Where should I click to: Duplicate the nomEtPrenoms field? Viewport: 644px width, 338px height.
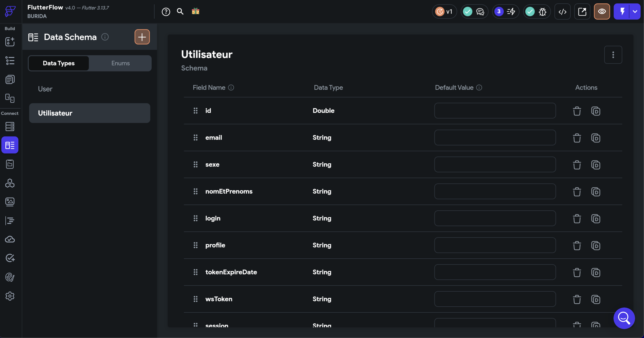[x=596, y=192]
